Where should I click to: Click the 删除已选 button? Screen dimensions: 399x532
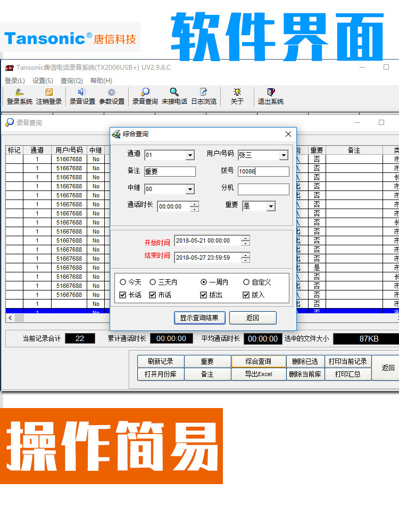coord(305,361)
